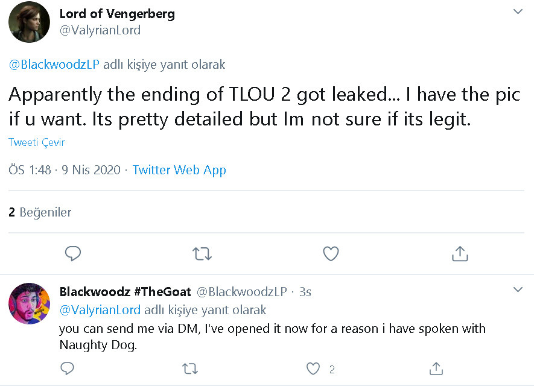Open the Lord of Vengerberg display name
Screen dimensions: 534x392
point(117,14)
